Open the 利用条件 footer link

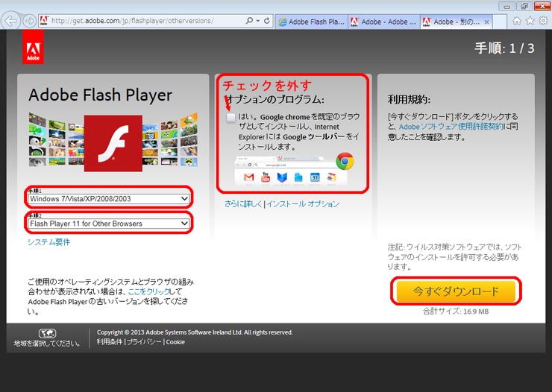pos(110,342)
